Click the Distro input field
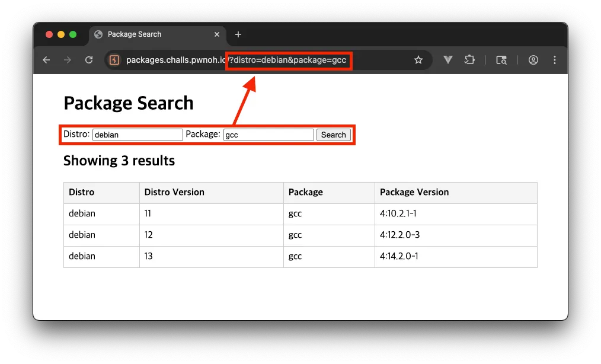Screen dimensions: 601x364 138,135
